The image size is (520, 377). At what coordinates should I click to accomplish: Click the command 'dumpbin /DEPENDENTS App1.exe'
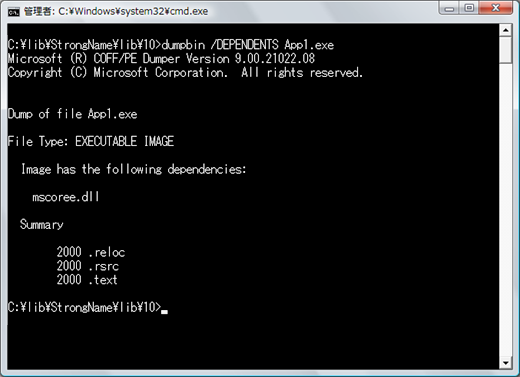[x=248, y=45]
